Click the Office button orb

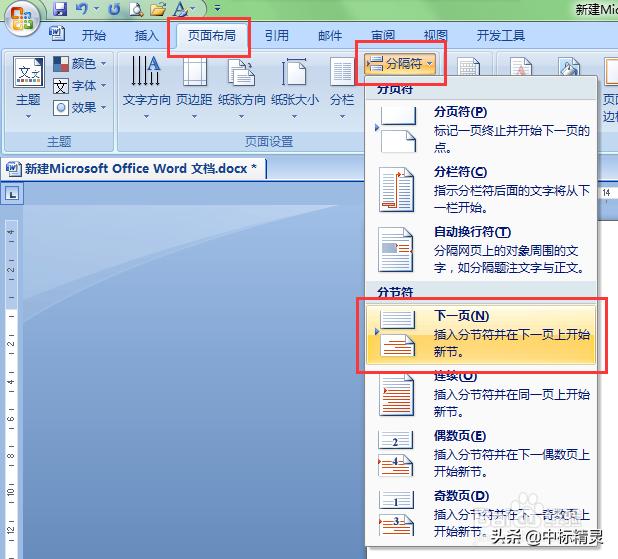point(22,19)
